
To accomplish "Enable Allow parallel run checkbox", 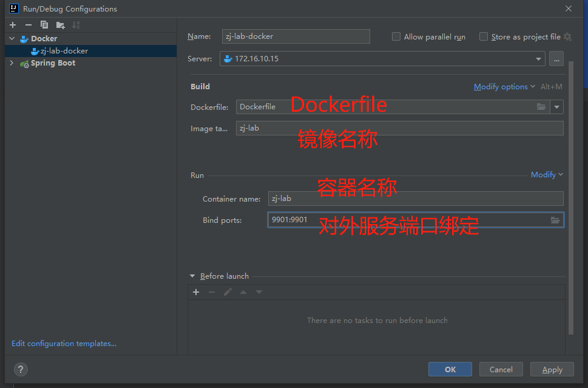I will (396, 36).
